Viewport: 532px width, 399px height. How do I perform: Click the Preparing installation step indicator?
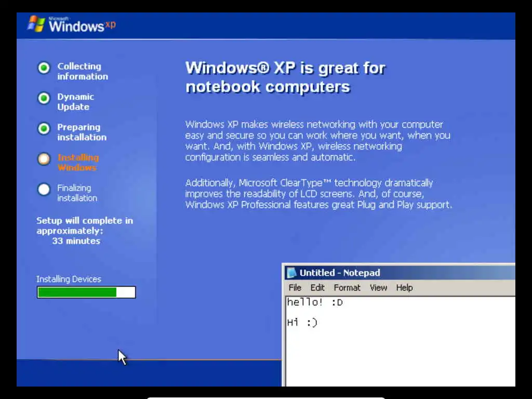(x=44, y=129)
